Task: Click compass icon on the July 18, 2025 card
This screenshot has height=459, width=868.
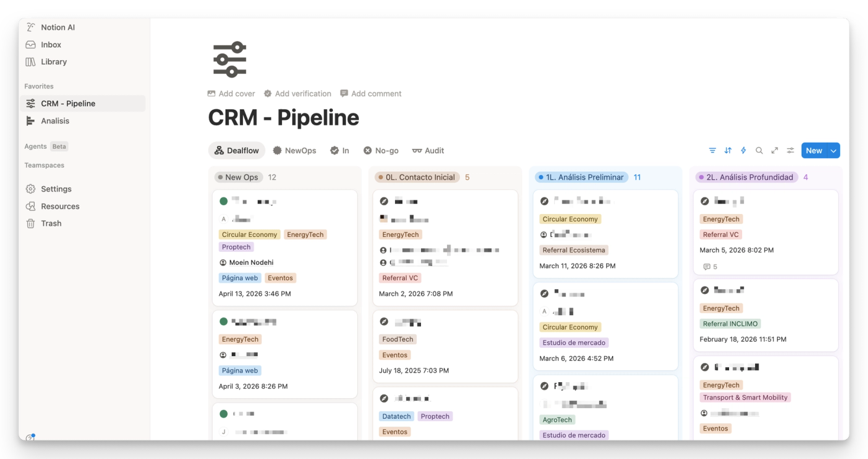Action: coord(384,322)
